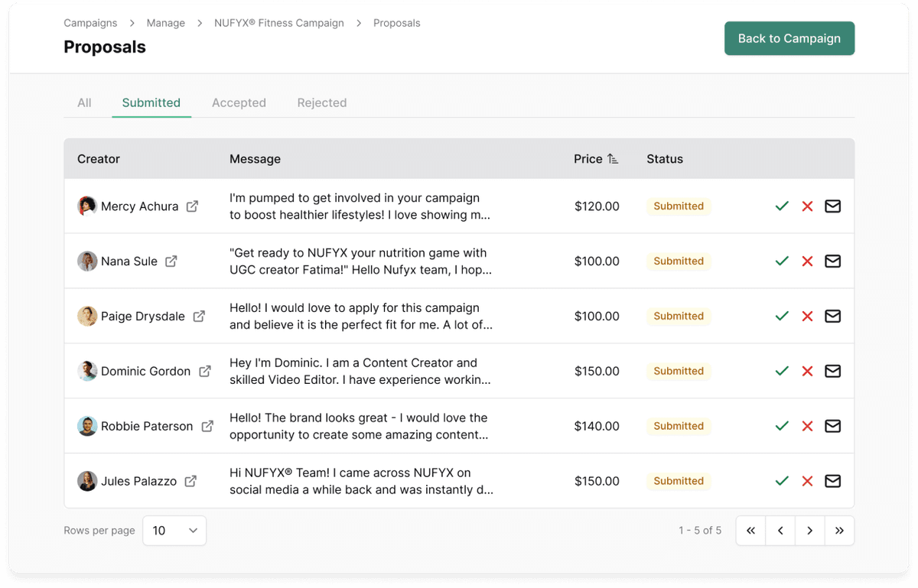Click envelope icon for Dominic Gordon

click(x=832, y=372)
